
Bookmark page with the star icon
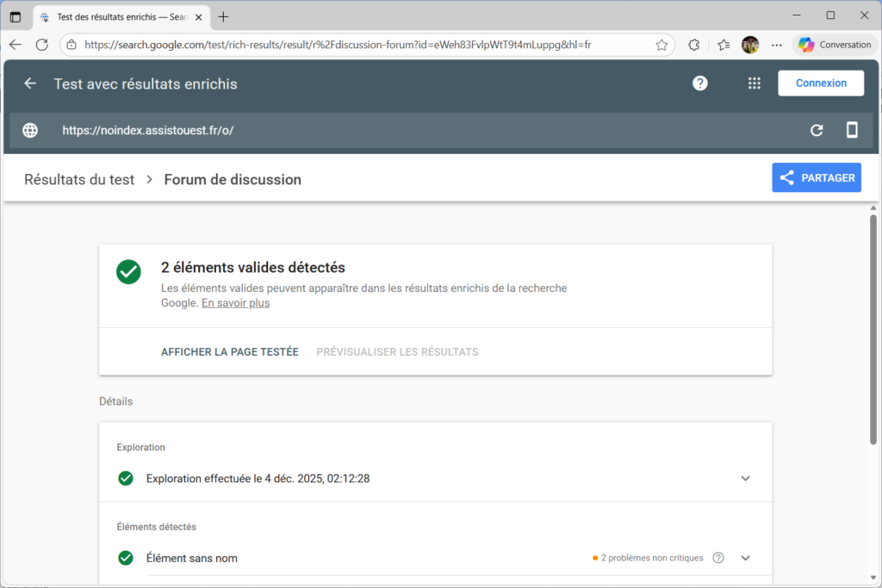661,45
